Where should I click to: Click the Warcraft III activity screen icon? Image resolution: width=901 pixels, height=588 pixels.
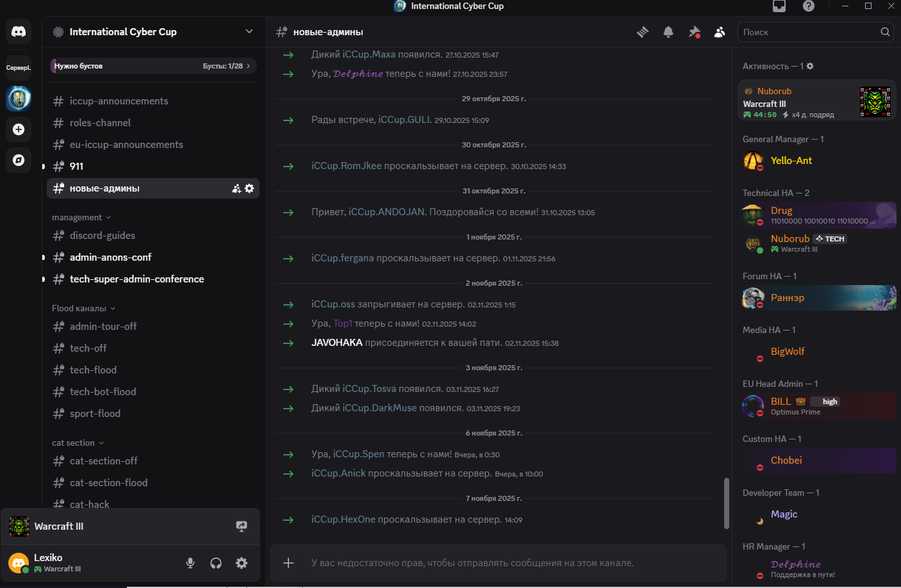tap(242, 527)
